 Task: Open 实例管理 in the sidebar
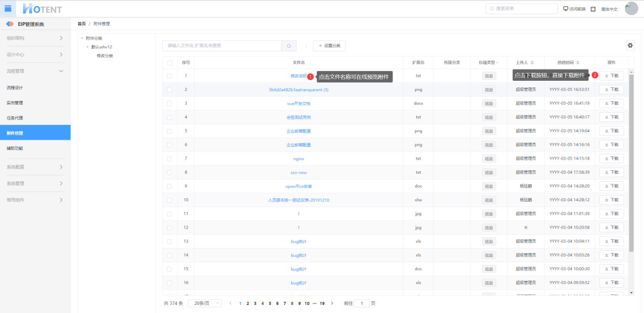35,103
